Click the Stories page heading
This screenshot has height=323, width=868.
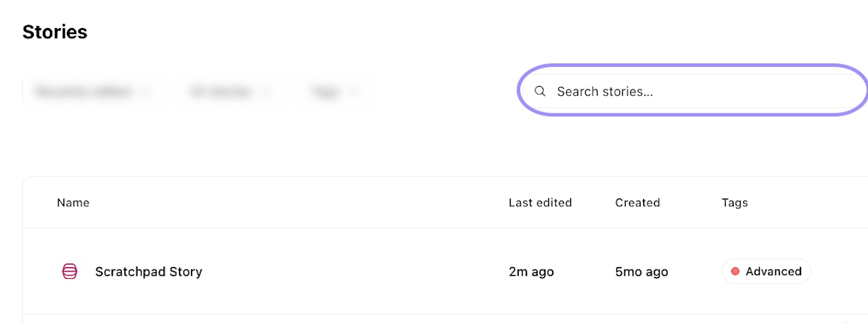point(55,31)
